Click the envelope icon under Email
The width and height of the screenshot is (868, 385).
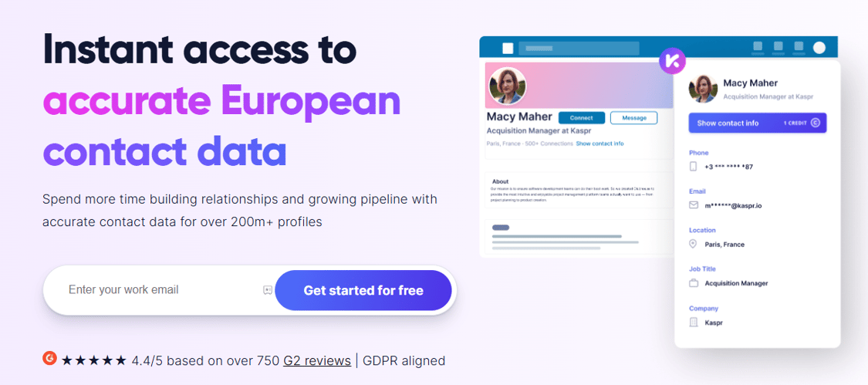pos(694,205)
